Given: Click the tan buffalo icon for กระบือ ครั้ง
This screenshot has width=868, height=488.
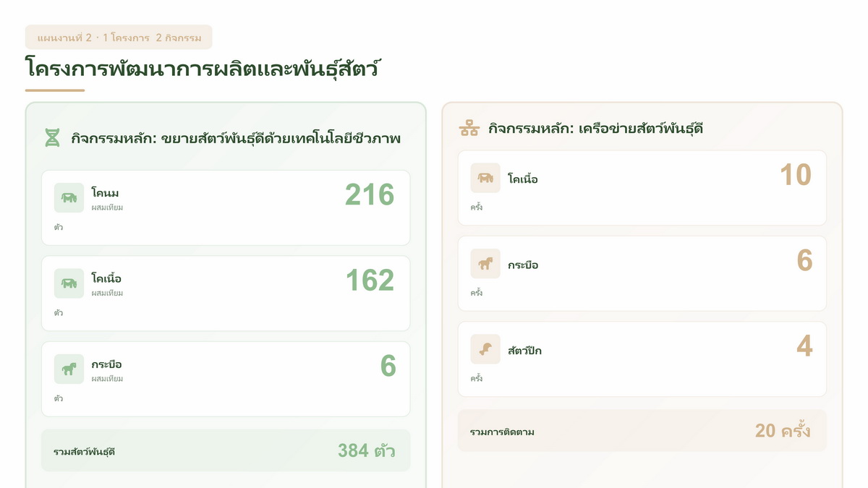Looking at the screenshot, I should tap(485, 264).
